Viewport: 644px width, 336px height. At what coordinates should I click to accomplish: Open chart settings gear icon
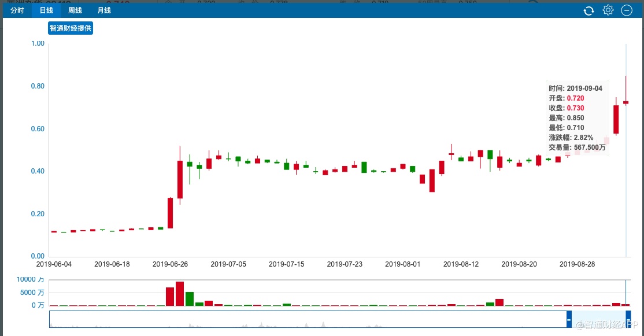608,10
